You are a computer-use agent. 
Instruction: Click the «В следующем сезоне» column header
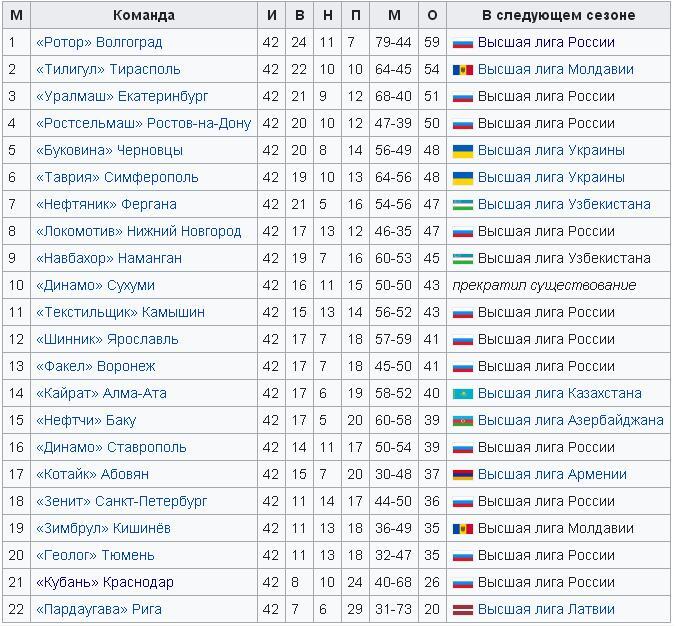(558, 15)
